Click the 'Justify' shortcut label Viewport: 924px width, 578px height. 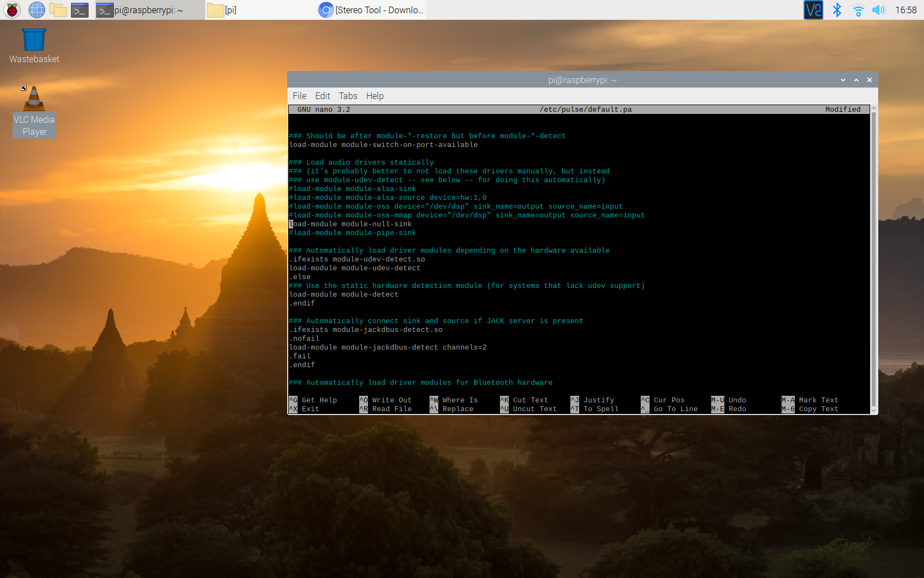598,400
